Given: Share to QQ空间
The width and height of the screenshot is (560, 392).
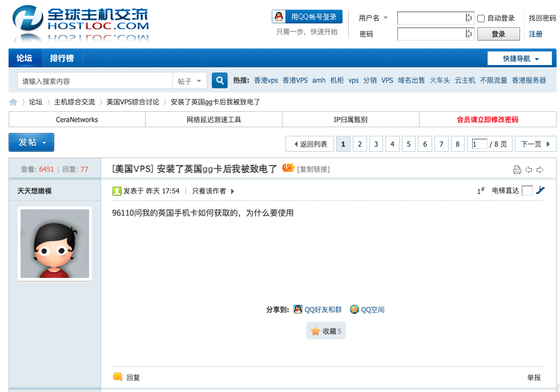Looking at the screenshot, I should [x=367, y=309].
